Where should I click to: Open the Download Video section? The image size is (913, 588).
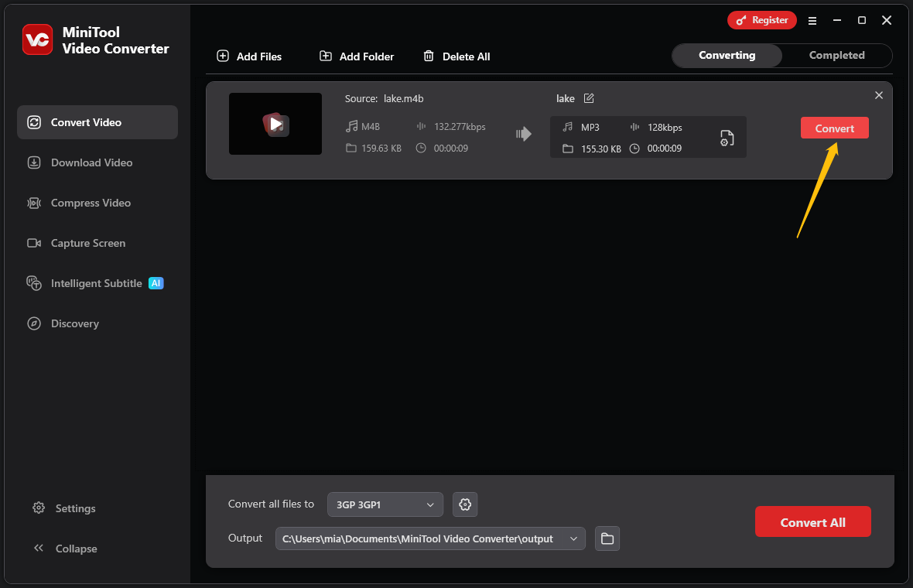80,162
